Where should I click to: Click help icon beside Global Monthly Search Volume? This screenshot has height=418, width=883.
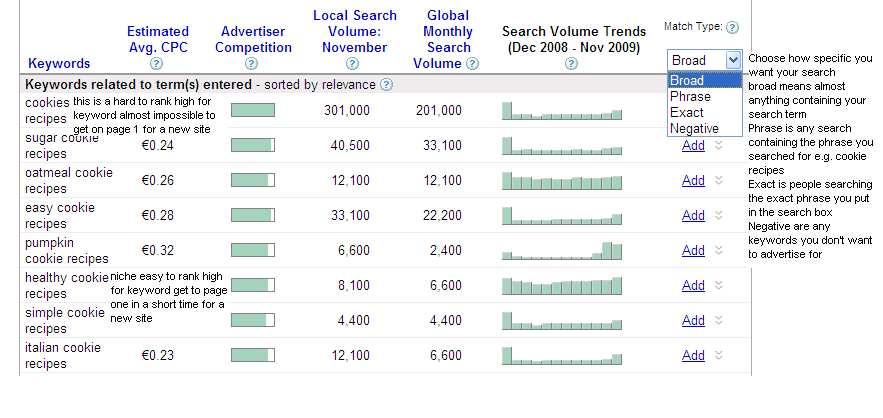(472, 64)
